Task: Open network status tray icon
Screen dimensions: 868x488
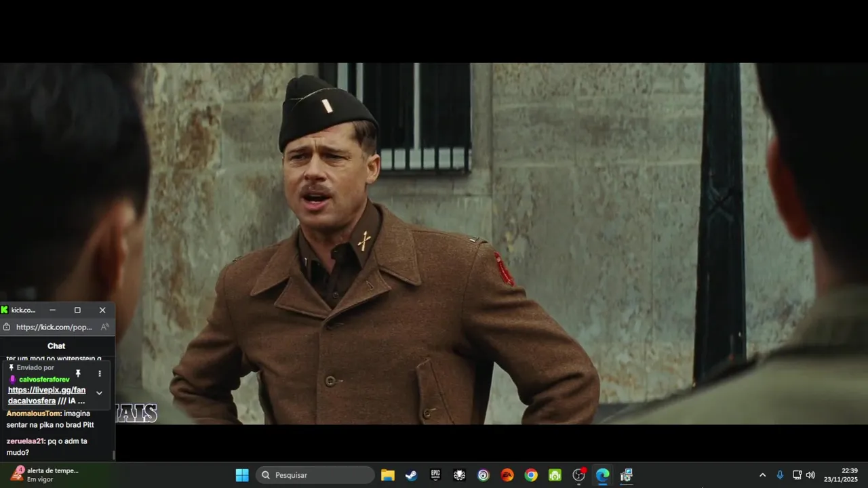Action: click(x=797, y=475)
